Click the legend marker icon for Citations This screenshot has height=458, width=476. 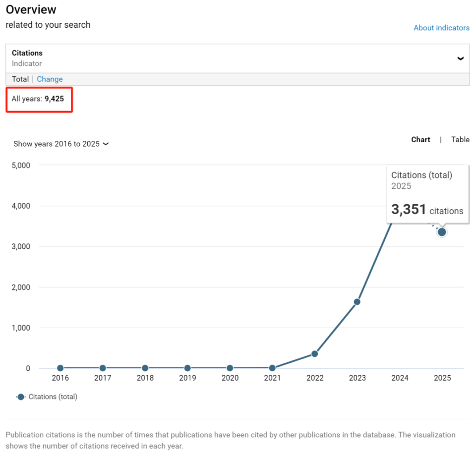[21, 397]
